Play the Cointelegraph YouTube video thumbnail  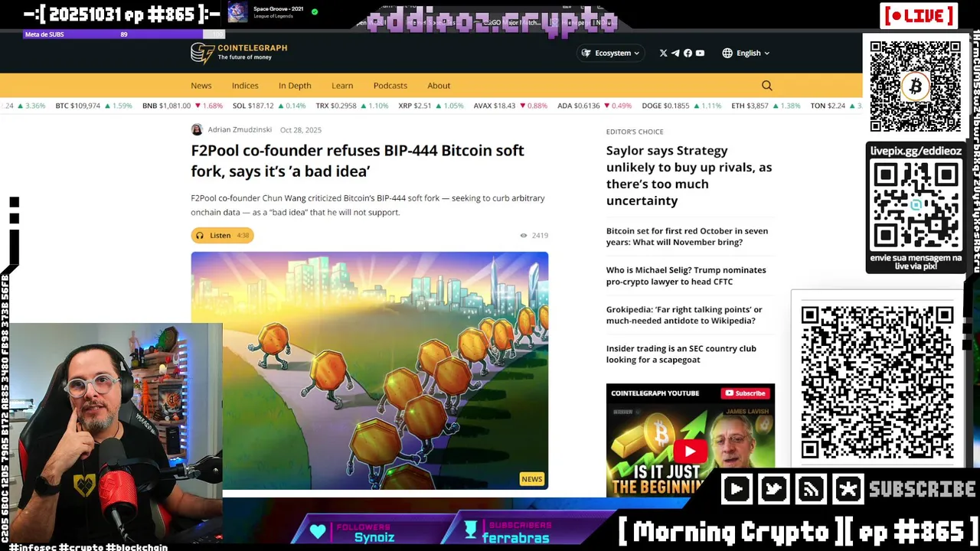pyautogui.click(x=690, y=451)
